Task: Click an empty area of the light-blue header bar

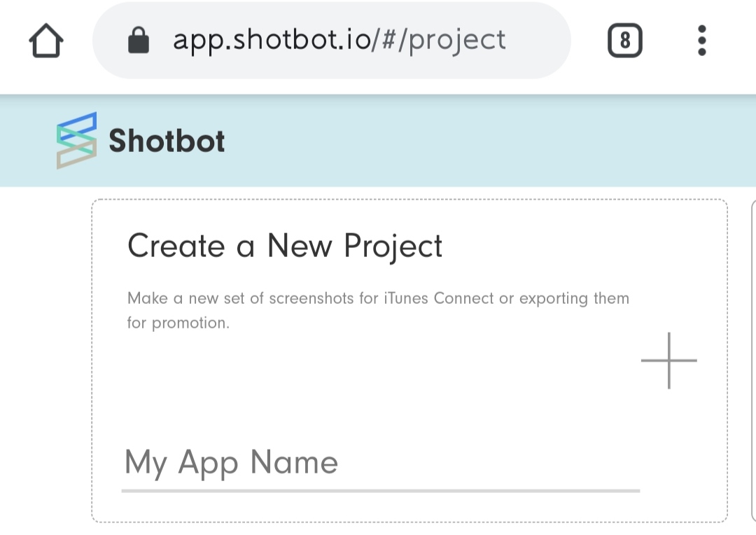Action: click(482, 140)
